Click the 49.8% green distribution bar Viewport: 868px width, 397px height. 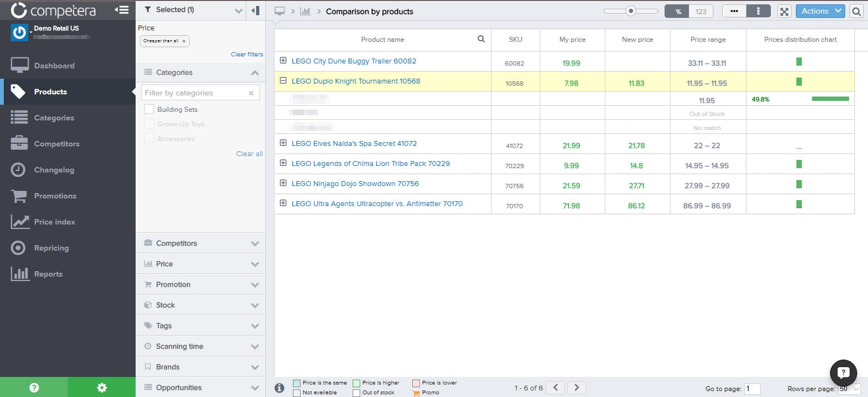(x=830, y=99)
